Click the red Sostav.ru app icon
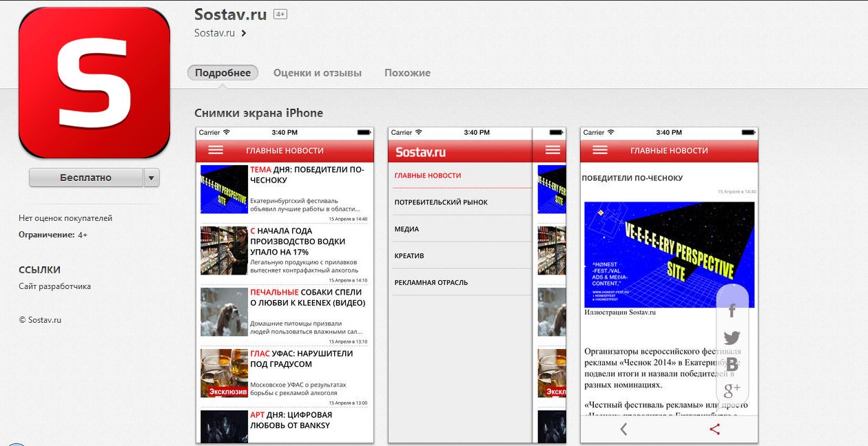The image size is (868, 446). [x=94, y=81]
